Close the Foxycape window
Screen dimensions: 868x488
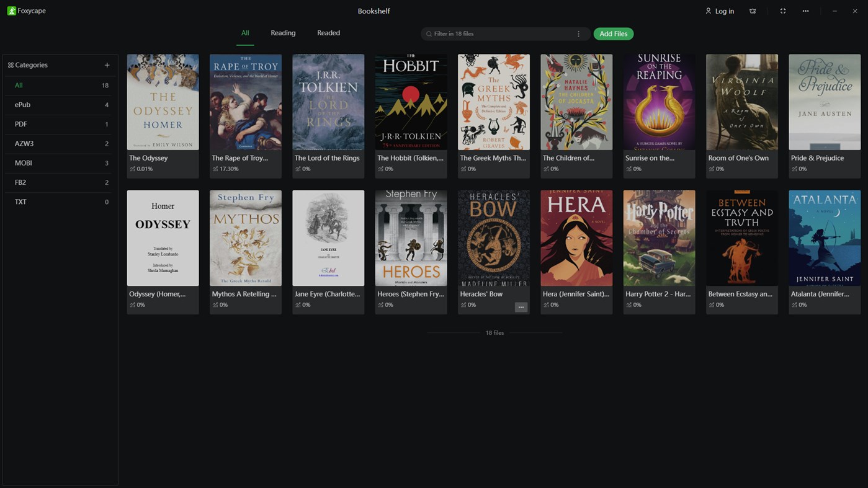pyautogui.click(x=855, y=11)
